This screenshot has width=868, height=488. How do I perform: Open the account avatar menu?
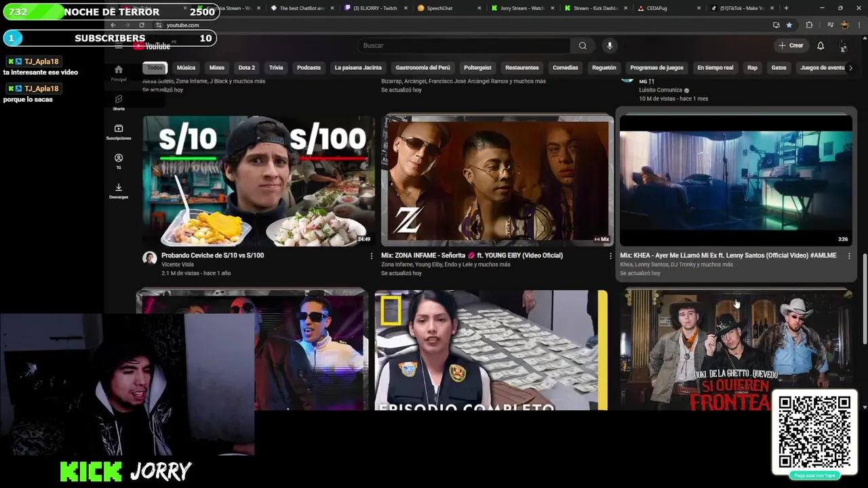pyautogui.click(x=844, y=45)
